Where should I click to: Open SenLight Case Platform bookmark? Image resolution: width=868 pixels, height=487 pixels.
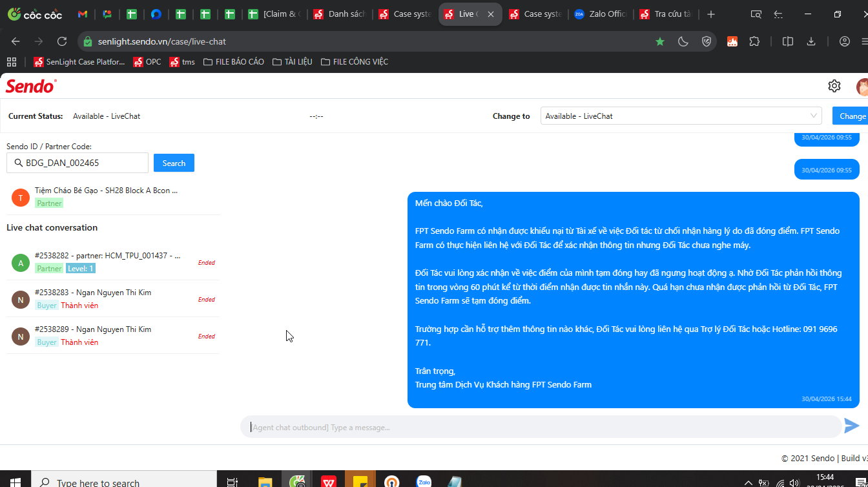pyautogui.click(x=79, y=62)
